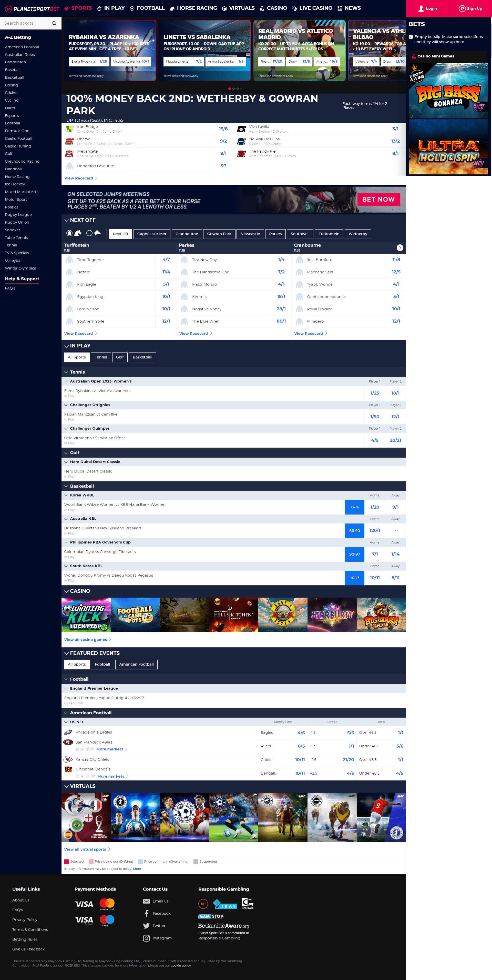Click the Sign Up button
The height and width of the screenshot is (980, 492).
tap(470, 8)
